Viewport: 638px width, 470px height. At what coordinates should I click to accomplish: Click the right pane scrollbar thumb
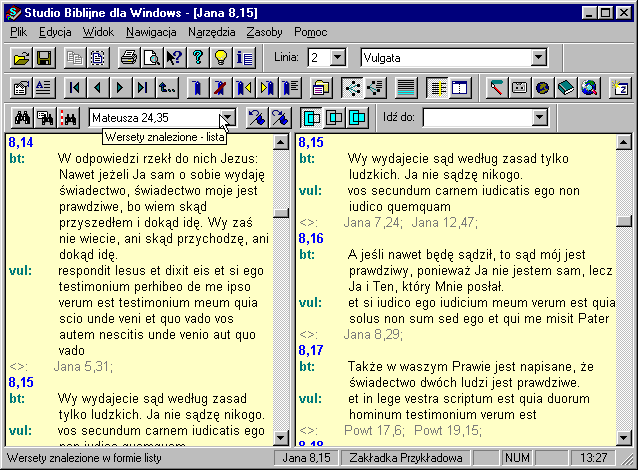624,221
